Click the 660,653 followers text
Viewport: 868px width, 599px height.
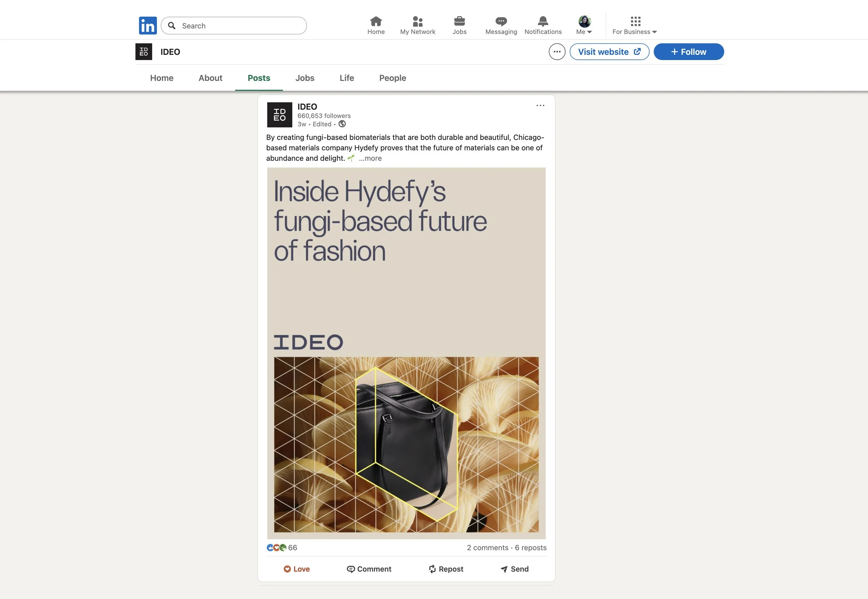(324, 116)
